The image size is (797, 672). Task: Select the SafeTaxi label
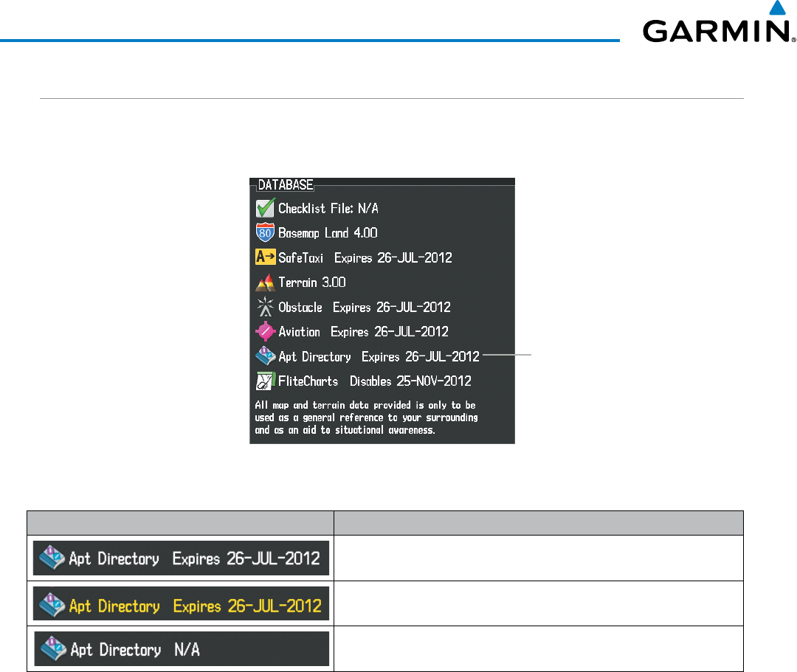click(x=300, y=257)
